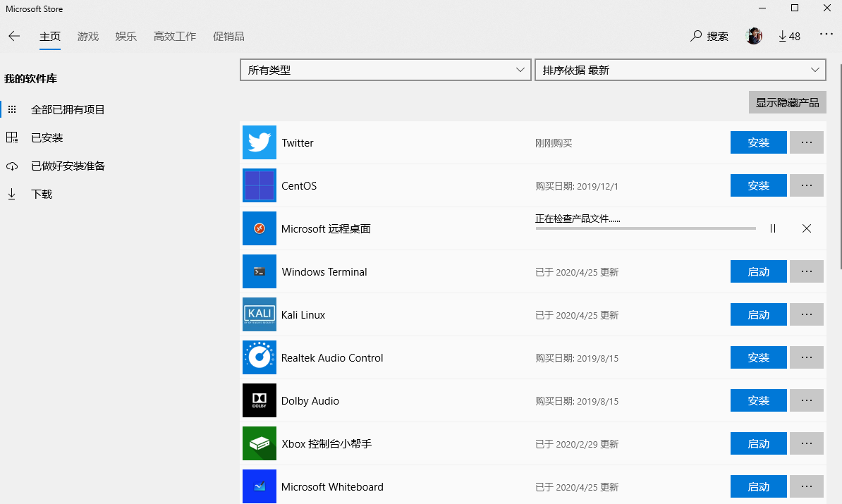Launch Xbox 控制台小帮手 with 启动
This screenshot has height=504, width=842.
pyautogui.click(x=758, y=443)
